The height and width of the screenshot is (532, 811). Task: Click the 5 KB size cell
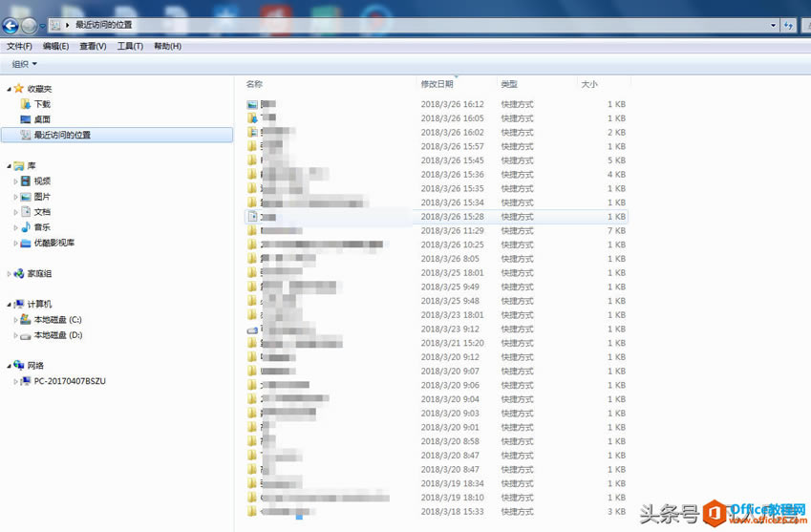point(616,160)
